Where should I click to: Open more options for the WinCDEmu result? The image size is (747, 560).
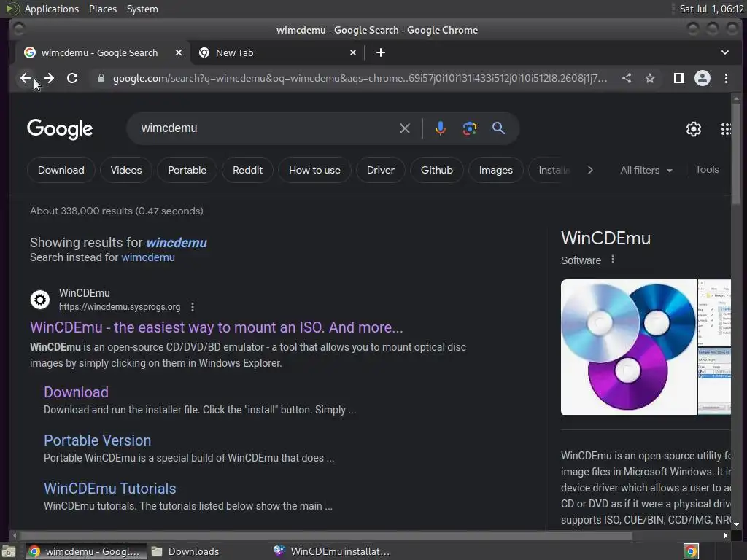click(193, 307)
